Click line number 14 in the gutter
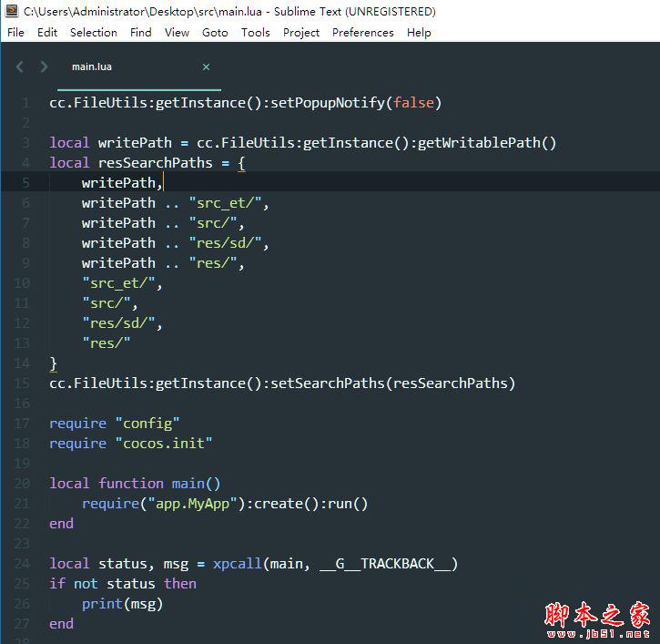660x644 pixels. [x=22, y=363]
